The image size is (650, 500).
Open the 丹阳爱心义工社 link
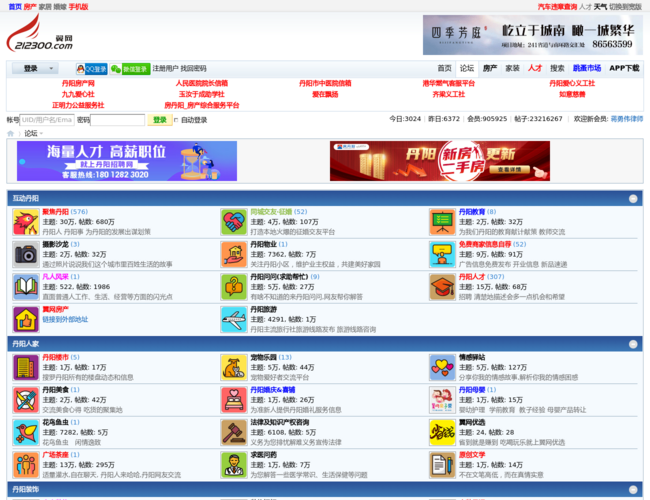pyautogui.click(x=572, y=83)
